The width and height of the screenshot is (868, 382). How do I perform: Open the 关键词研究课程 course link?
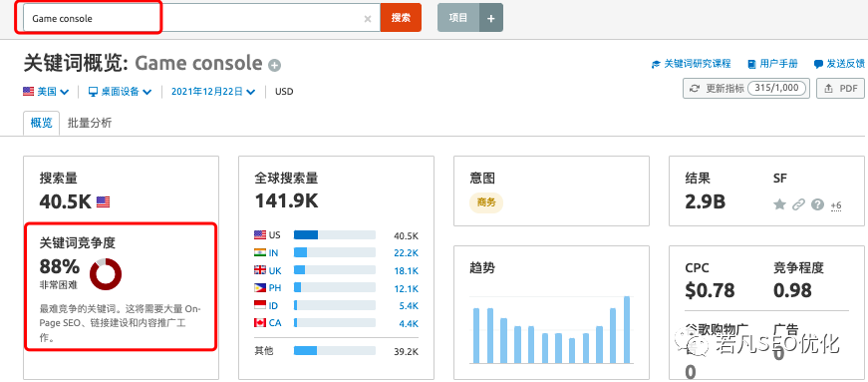point(691,64)
